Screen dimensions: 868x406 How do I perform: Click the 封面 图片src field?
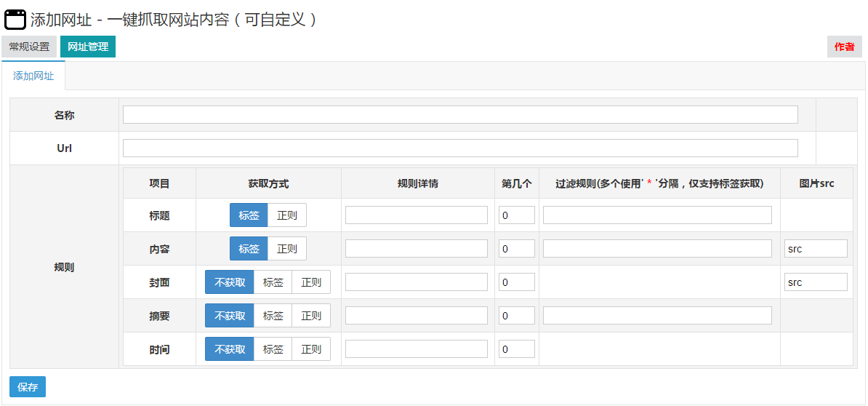point(816,282)
